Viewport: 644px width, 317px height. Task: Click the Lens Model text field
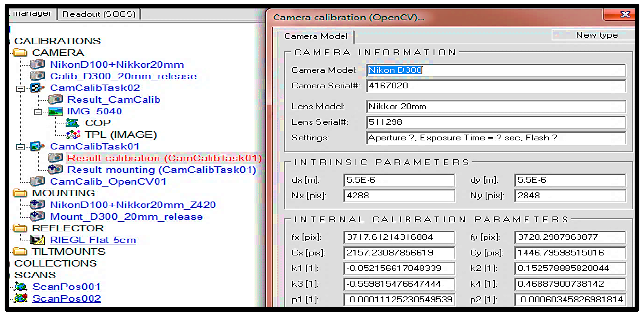coord(495,107)
